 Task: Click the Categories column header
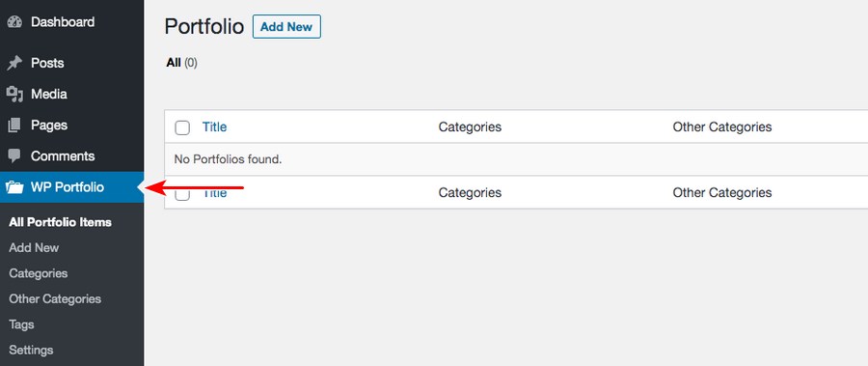click(x=470, y=127)
